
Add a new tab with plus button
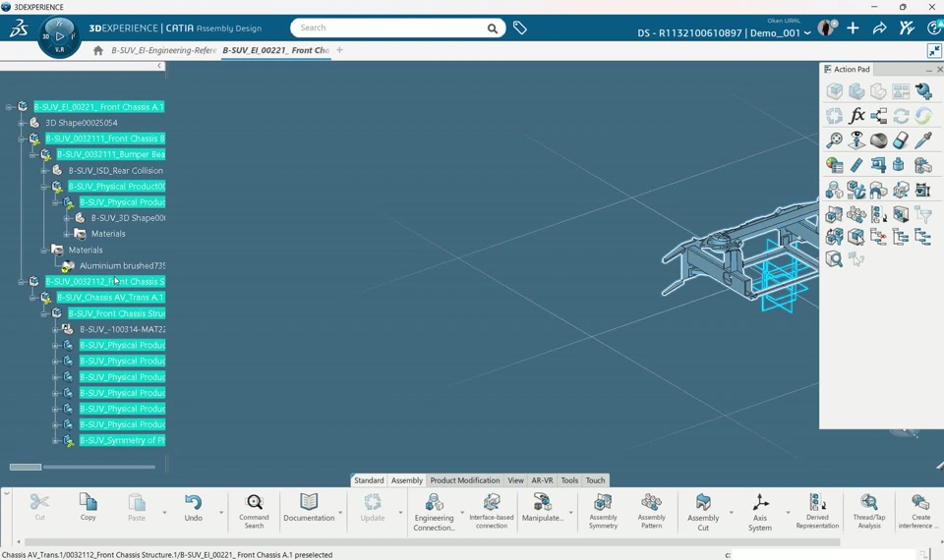click(x=339, y=50)
